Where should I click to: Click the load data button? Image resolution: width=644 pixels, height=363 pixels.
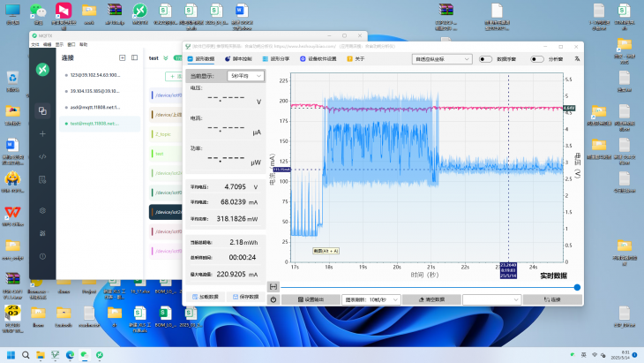(206, 297)
